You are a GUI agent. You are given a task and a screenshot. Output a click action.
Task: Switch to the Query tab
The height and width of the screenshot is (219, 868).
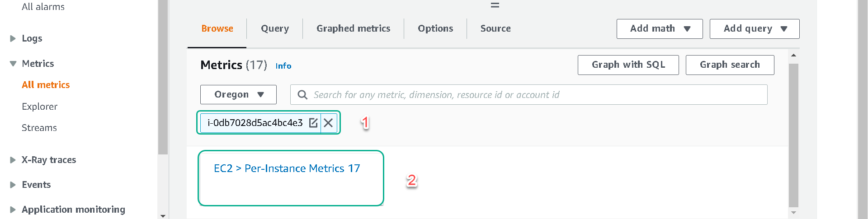click(275, 28)
